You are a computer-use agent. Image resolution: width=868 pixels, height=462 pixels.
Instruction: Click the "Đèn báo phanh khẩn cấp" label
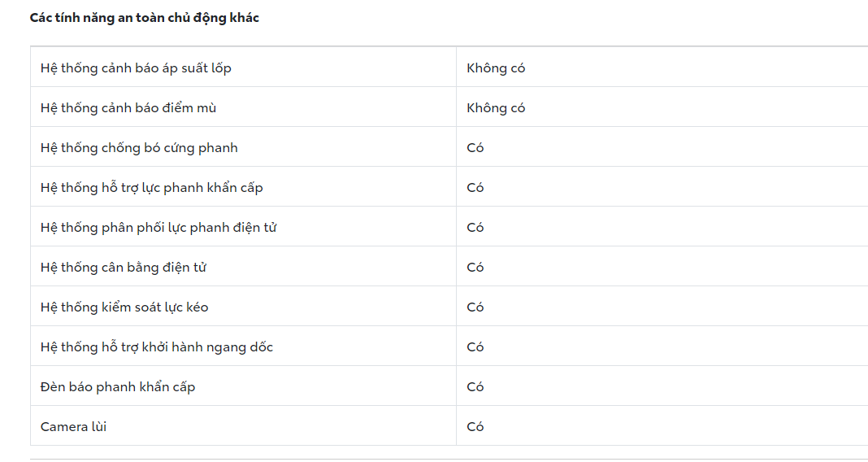[118, 387]
